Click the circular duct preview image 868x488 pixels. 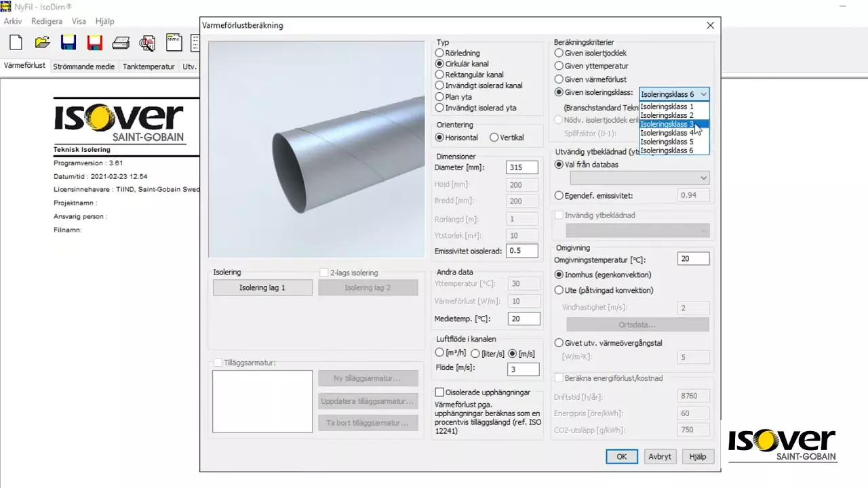(317, 149)
